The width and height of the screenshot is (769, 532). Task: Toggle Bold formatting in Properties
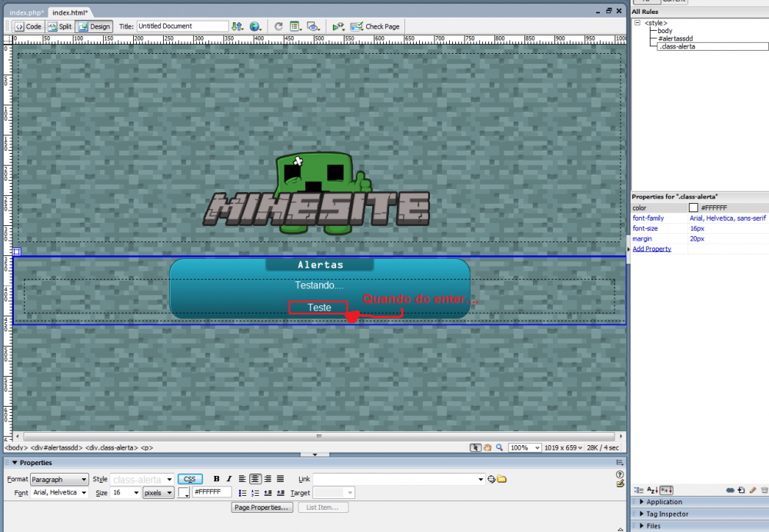(217, 479)
